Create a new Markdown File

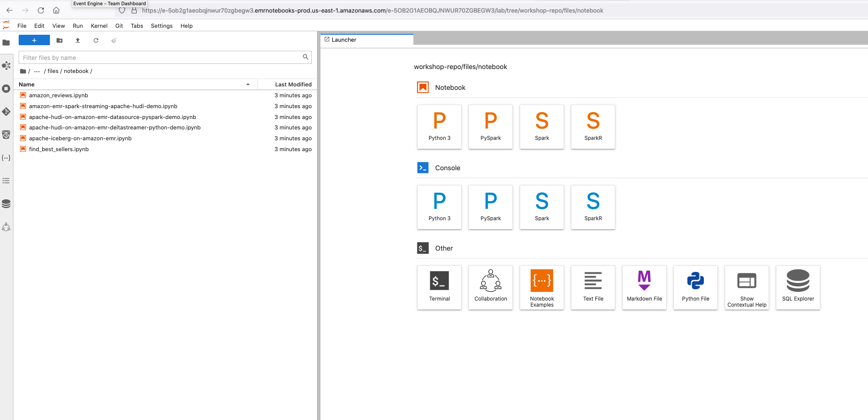[644, 288]
